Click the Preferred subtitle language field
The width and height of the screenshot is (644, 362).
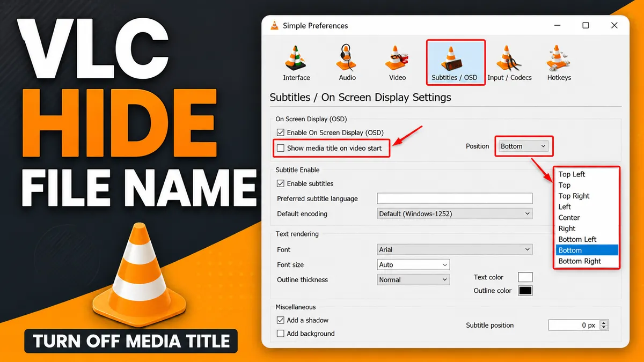[x=455, y=198]
